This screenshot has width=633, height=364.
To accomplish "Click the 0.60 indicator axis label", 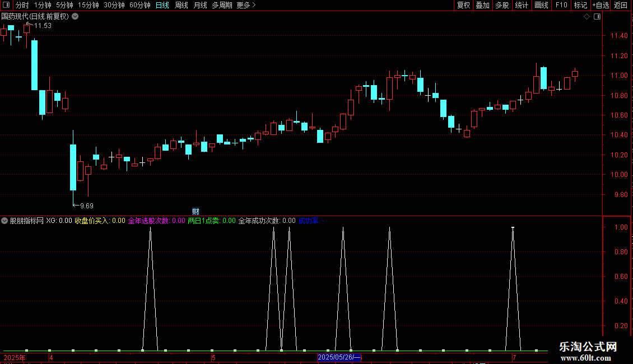I will coord(621,277).
